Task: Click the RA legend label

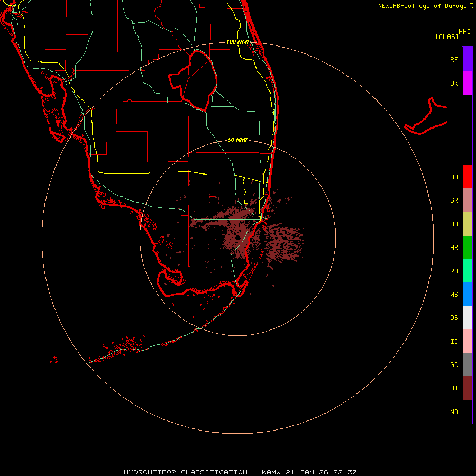Action: [x=454, y=271]
